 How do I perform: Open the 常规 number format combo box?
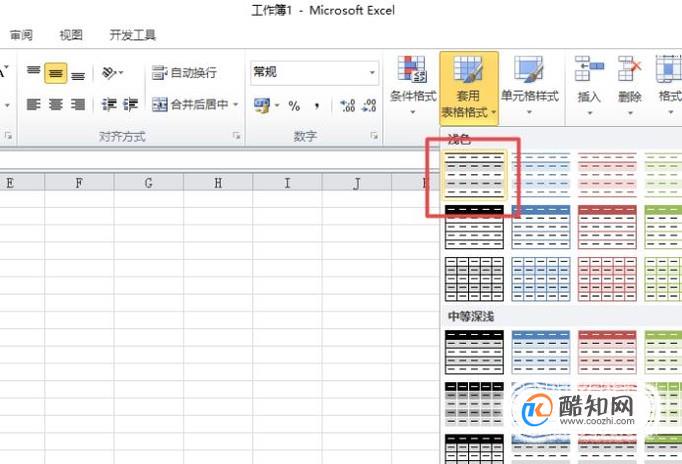(x=314, y=72)
